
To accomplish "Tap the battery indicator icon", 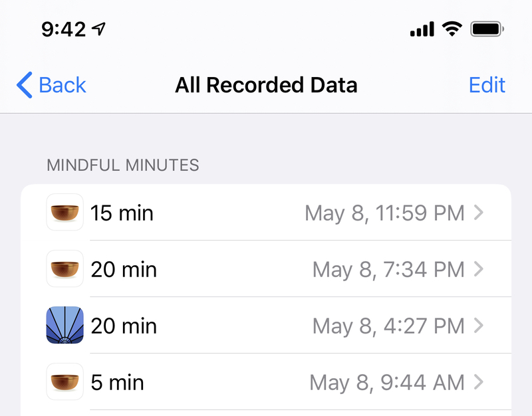I will [x=487, y=29].
